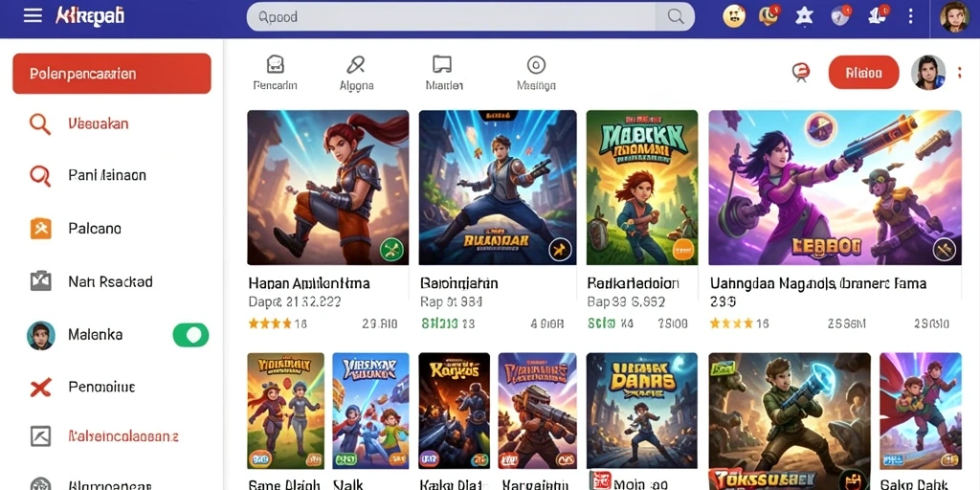Click the magnifier icon in search bar
980x490 pixels.
click(x=676, y=17)
